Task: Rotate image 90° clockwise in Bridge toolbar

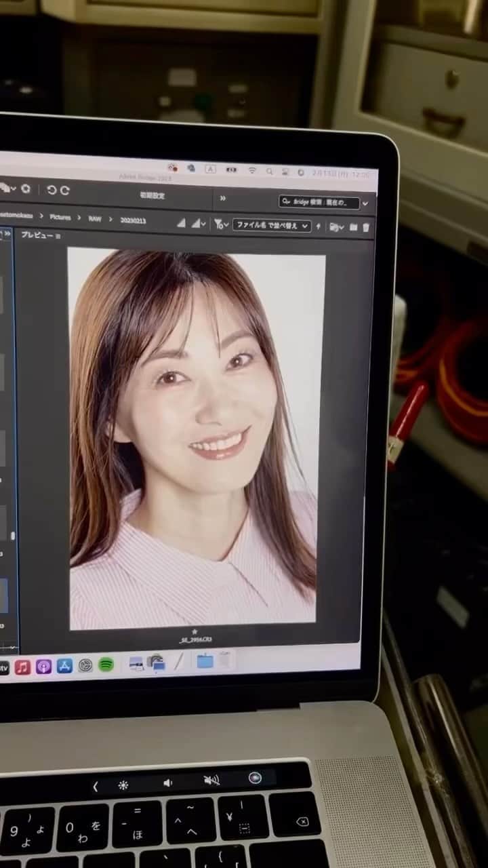Action: pyautogui.click(x=64, y=191)
